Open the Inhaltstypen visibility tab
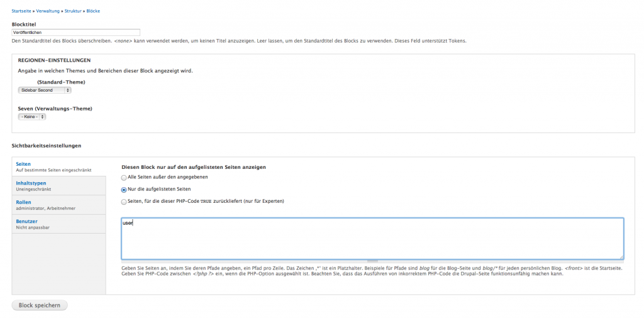644x319 pixels. pos(31,183)
